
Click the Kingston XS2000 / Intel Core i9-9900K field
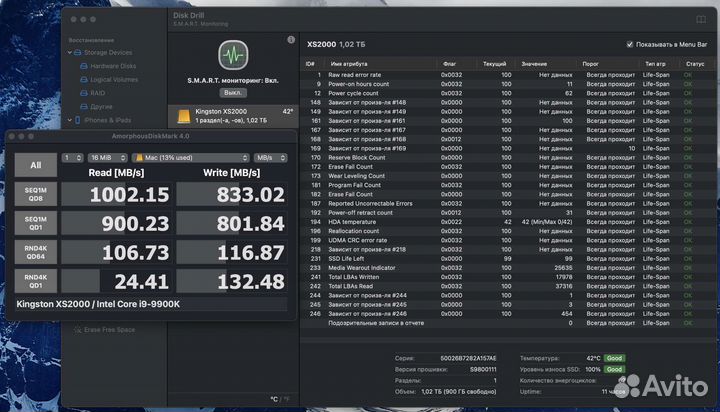point(151,304)
